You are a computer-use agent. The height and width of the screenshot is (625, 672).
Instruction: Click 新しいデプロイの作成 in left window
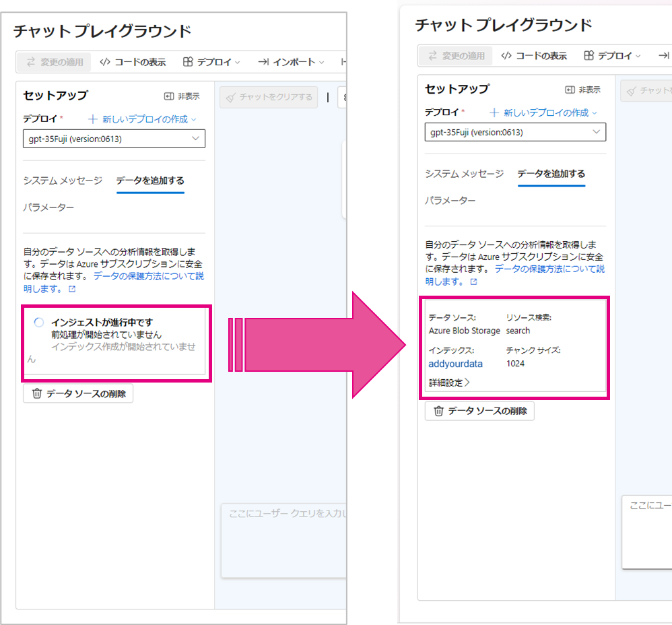(142, 119)
